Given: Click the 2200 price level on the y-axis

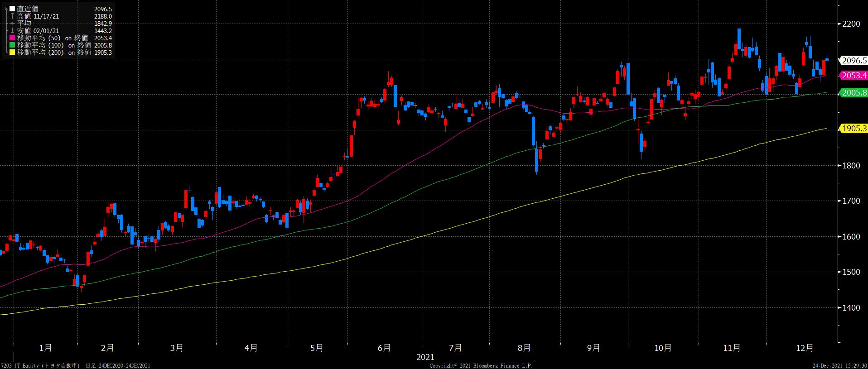Looking at the screenshot, I should tap(851, 24).
